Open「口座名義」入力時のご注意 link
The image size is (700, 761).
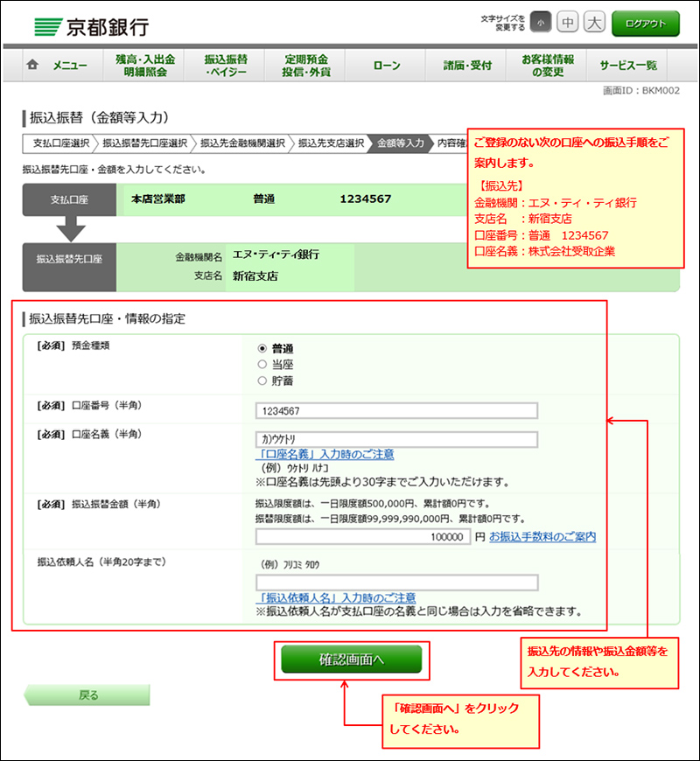click(325, 454)
